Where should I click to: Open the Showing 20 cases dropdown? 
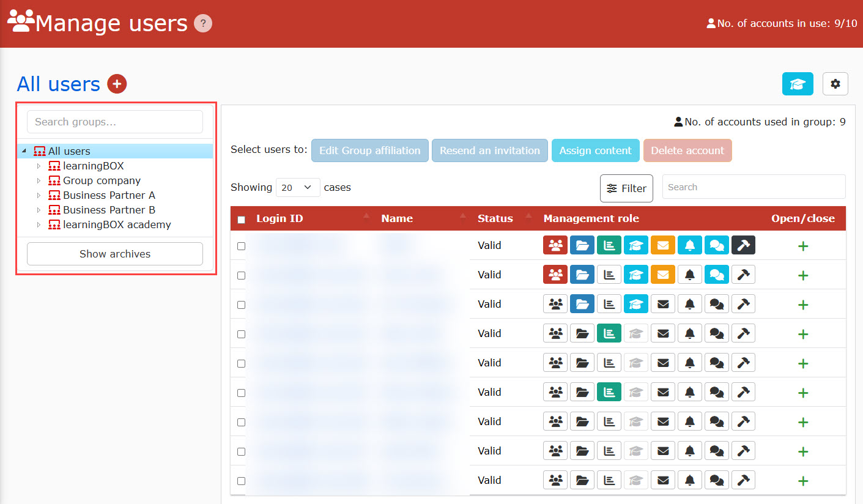(x=298, y=188)
